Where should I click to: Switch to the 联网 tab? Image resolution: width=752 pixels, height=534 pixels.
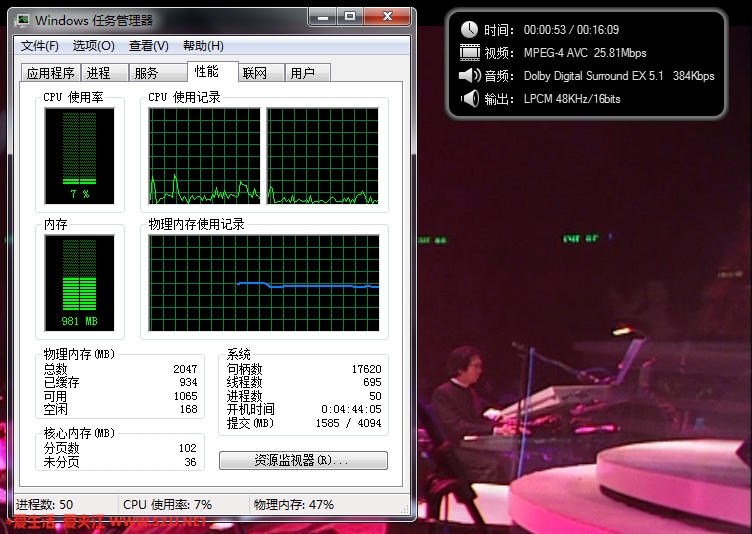point(261,73)
